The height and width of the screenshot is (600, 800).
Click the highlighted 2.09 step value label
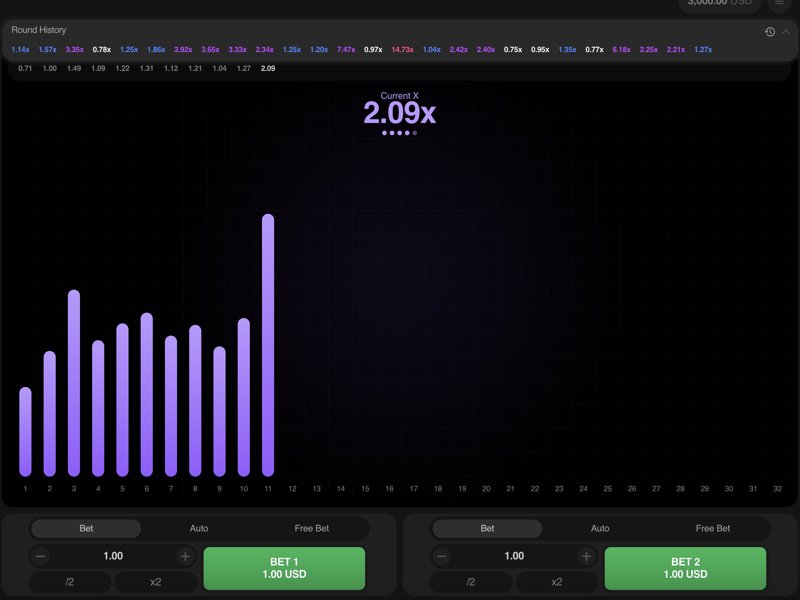tap(268, 68)
